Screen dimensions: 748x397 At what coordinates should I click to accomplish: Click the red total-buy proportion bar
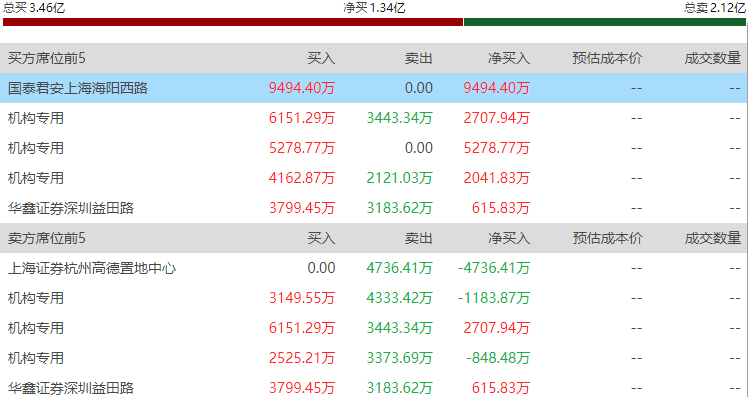coord(233,22)
